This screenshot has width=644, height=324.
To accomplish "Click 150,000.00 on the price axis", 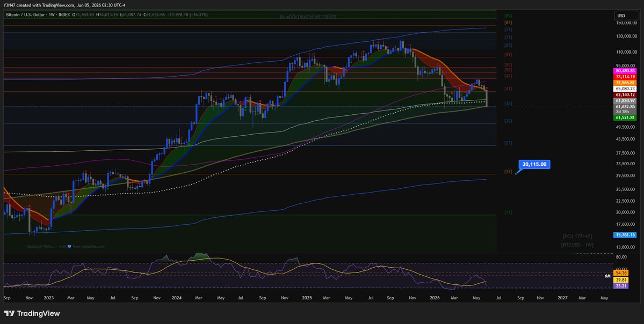I will click(x=626, y=24).
